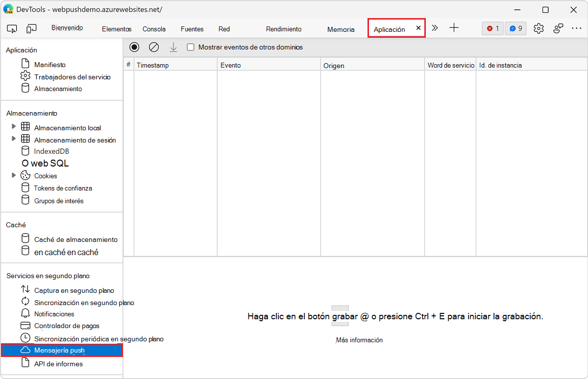Expand Almacenamiento de sesión tree node

coord(14,139)
